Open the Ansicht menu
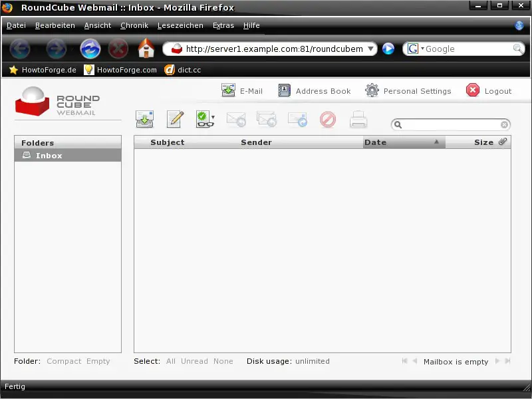 pyautogui.click(x=97, y=25)
